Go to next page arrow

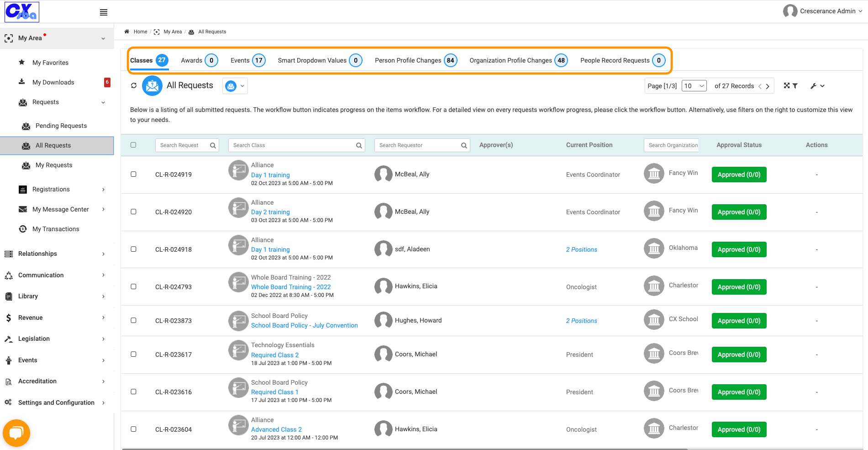click(x=768, y=86)
